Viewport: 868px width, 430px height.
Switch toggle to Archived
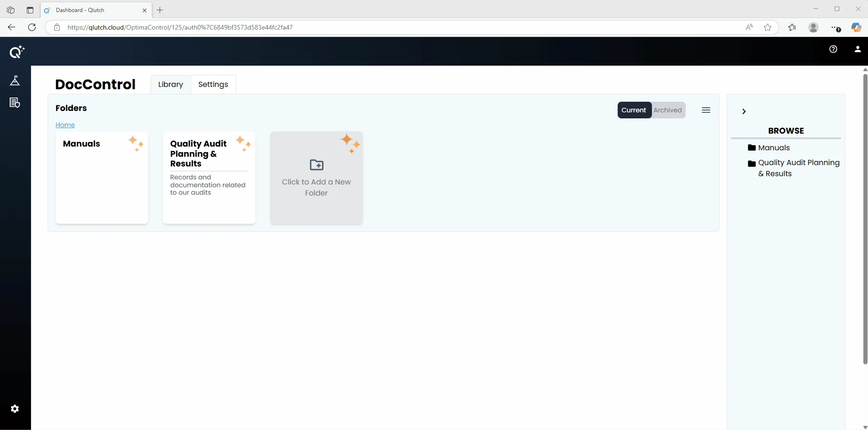pyautogui.click(x=668, y=110)
